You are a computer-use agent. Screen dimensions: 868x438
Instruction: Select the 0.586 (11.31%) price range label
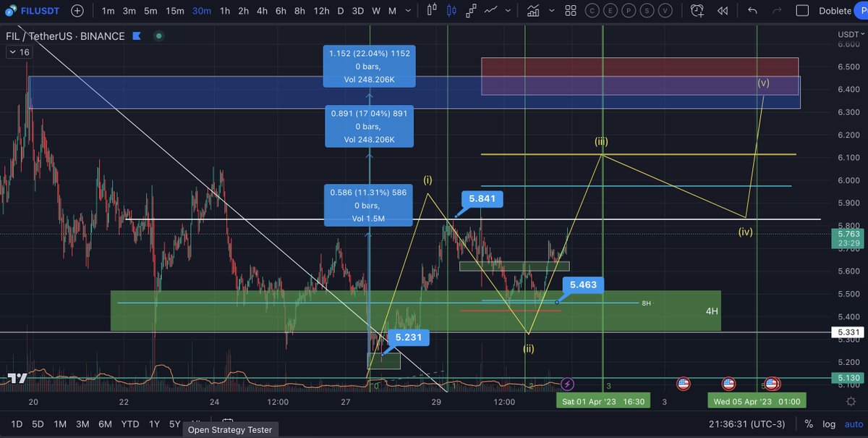(369, 205)
